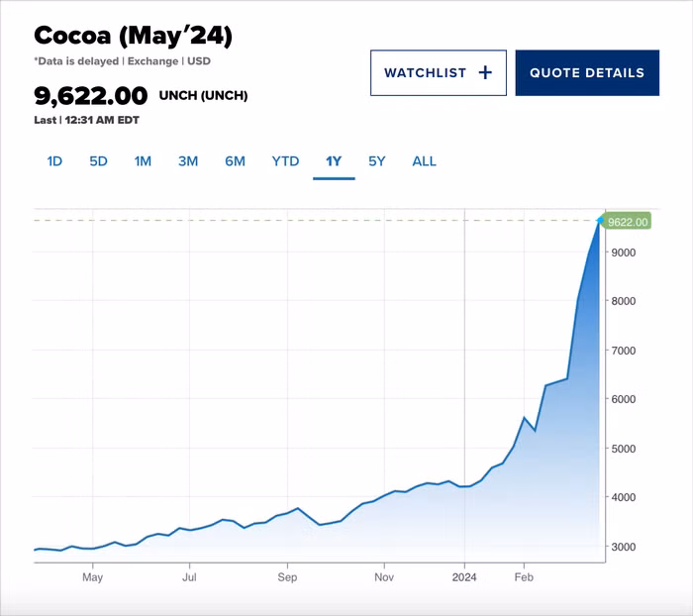693x616 pixels.
Task: Click the Cocoa (May'24) title
Action: tap(133, 36)
